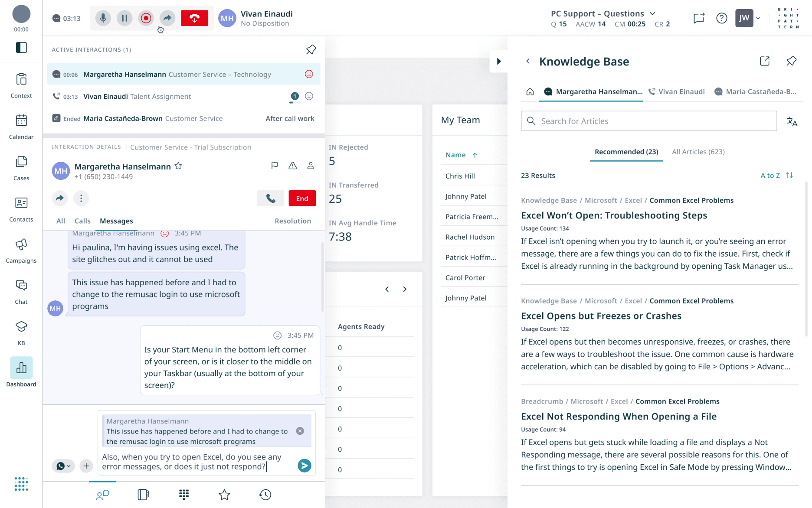
Task: Open the help question mark icon
Action: click(x=722, y=18)
